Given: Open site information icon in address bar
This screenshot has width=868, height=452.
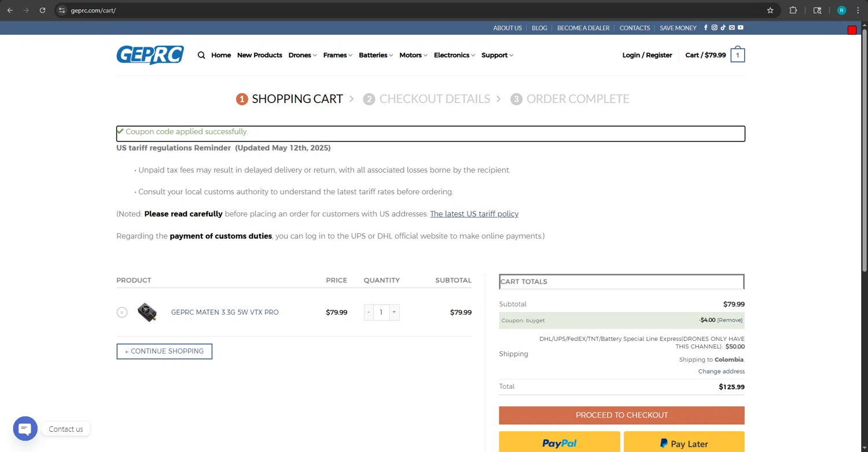Looking at the screenshot, I should [x=62, y=10].
